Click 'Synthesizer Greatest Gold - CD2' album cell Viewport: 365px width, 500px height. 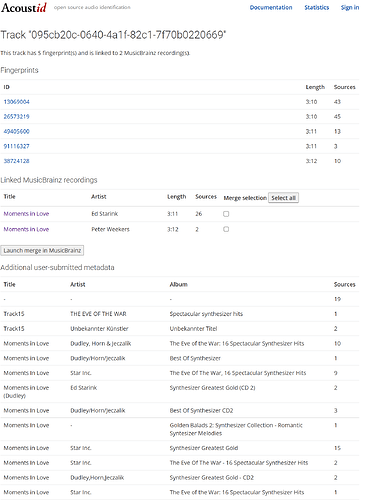click(x=212, y=478)
